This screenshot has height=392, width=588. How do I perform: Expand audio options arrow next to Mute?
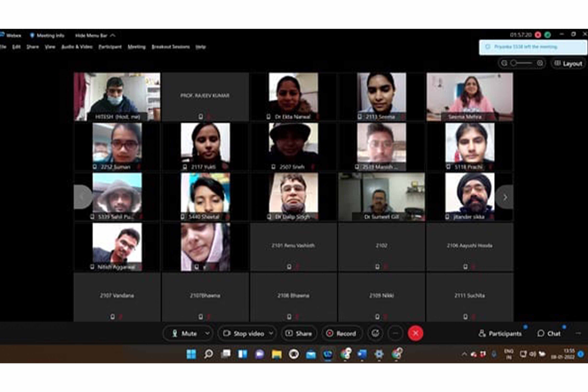pyautogui.click(x=207, y=333)
